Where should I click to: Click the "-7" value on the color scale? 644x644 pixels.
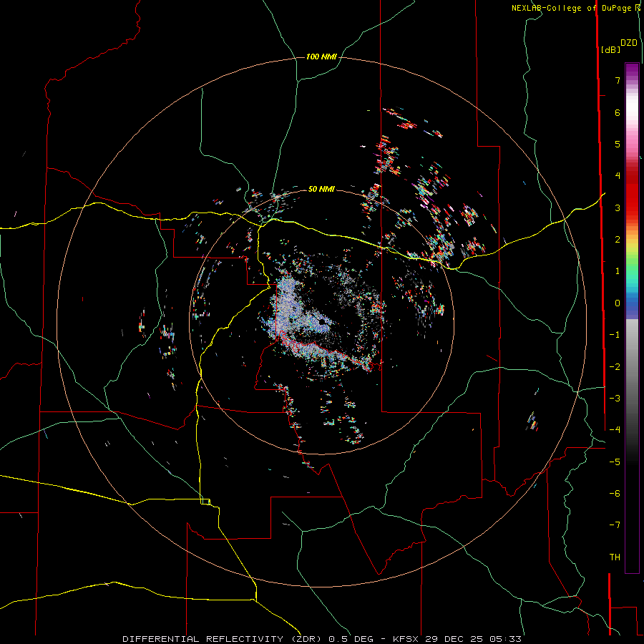615,525
